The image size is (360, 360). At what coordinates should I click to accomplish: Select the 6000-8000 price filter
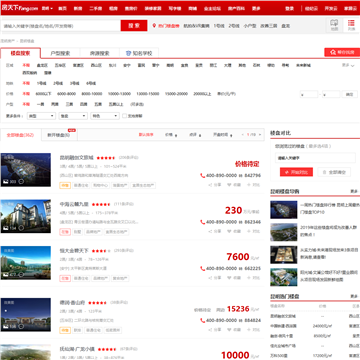point(66,94)
